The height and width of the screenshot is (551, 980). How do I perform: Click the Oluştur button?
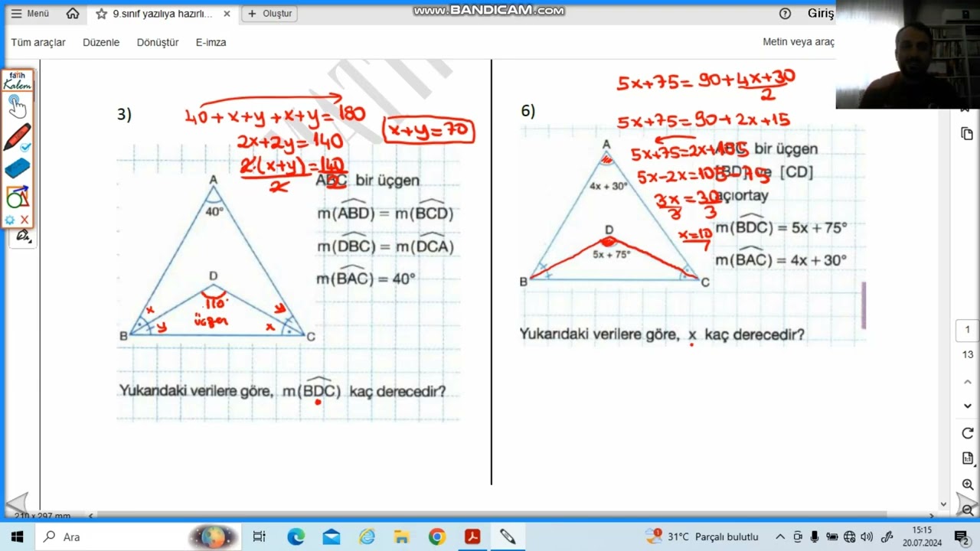(x=269, y=14)
